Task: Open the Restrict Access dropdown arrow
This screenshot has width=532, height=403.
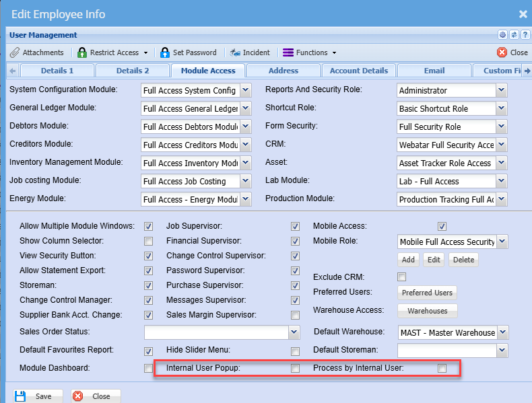Action: click(145, 53)
